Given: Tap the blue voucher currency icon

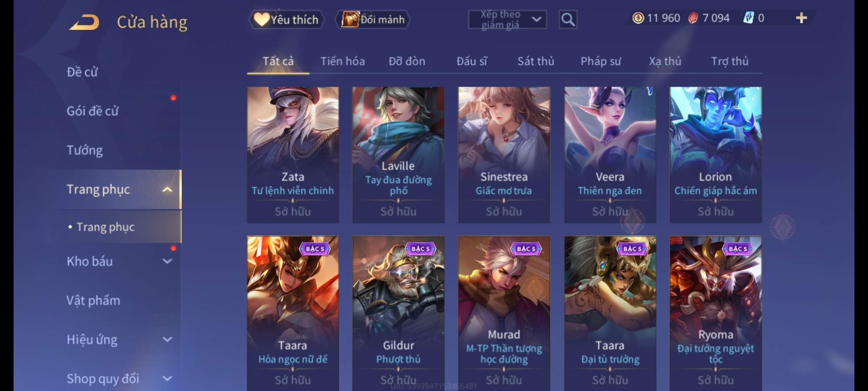Looking at the screenshot, I should point(748,18).
